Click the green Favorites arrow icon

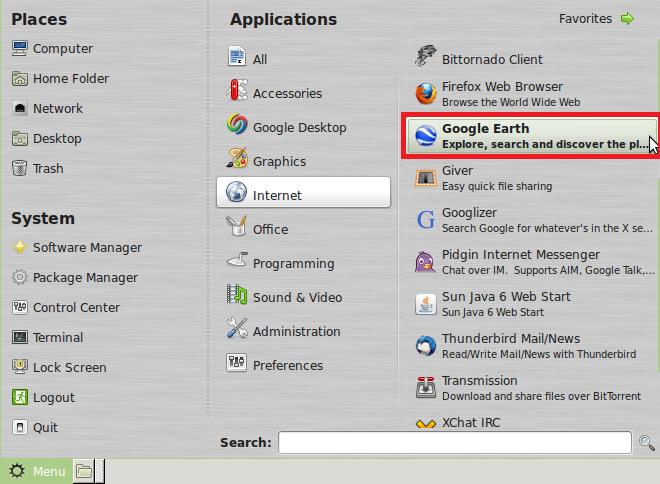[627, 19]
